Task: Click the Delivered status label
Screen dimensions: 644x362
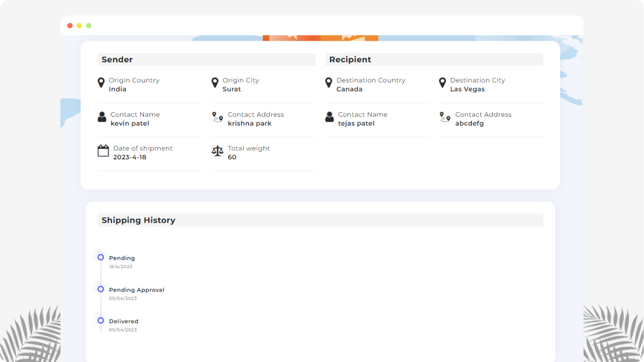Action: click(x=123, y=321)
